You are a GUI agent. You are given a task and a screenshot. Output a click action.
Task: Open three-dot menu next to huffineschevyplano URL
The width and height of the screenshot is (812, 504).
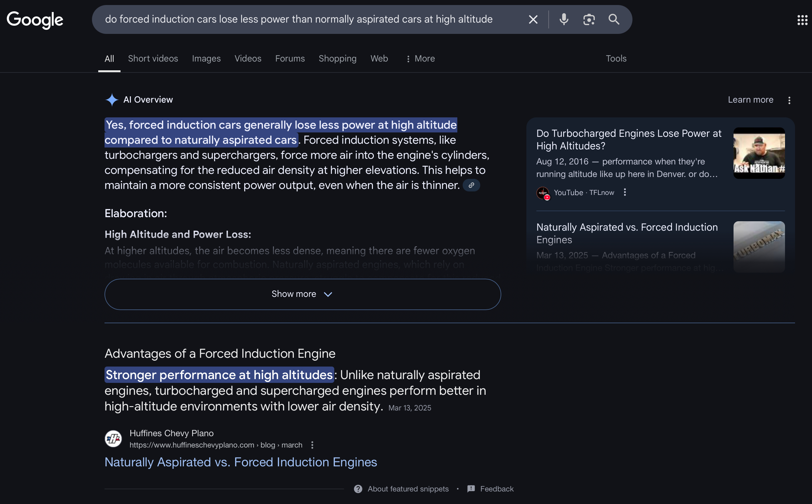coord(312,445)
